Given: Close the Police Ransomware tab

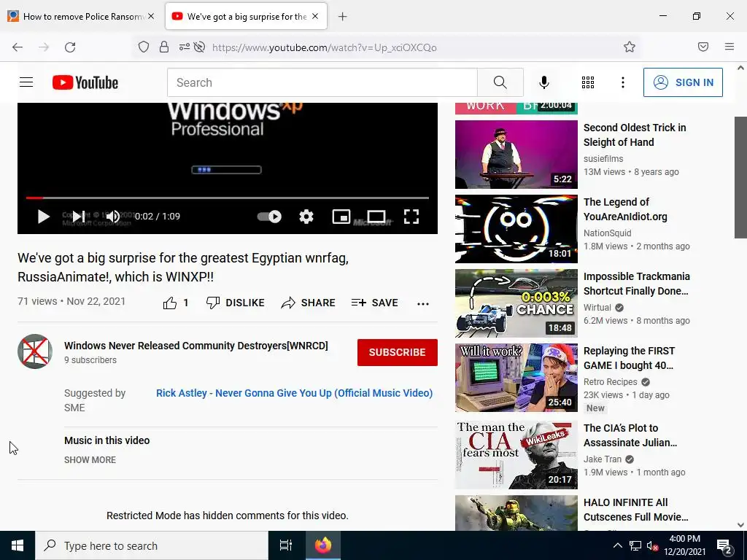Looking at the screenshot, I should (x=151, y=16).
